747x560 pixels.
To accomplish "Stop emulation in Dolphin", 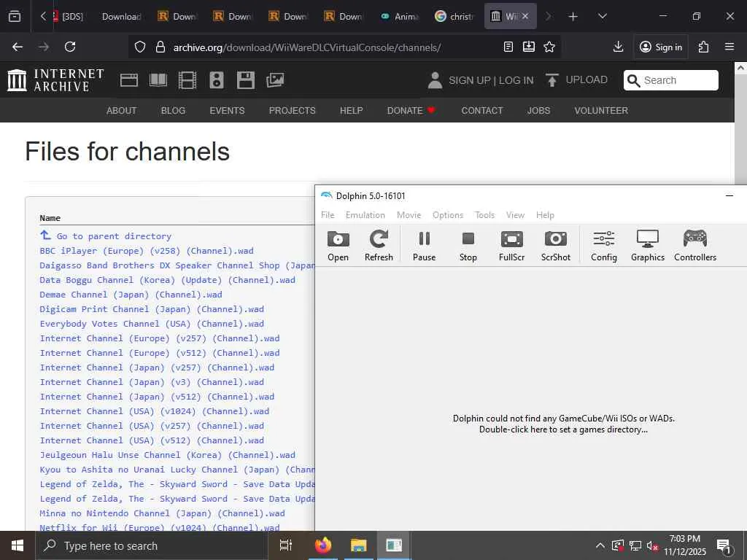I will (x=468, y=245).
